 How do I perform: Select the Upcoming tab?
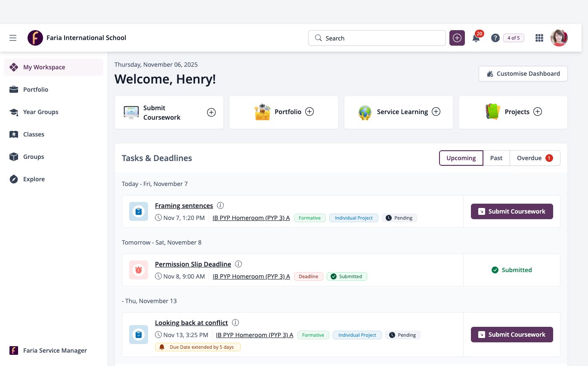(461, 158)
